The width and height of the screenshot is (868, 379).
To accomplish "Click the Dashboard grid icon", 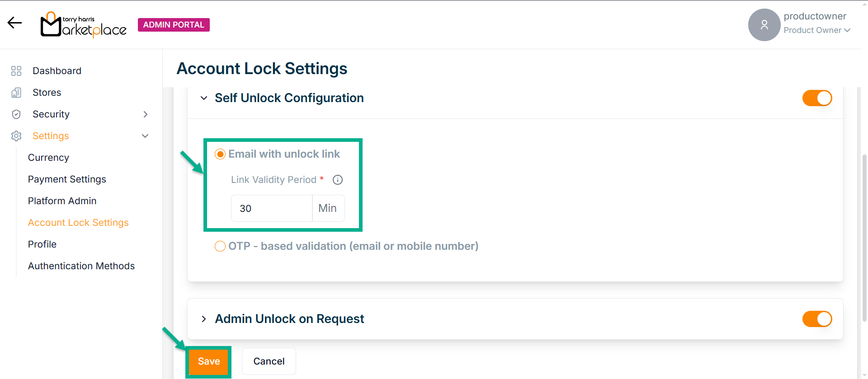I will click(16, 71).
